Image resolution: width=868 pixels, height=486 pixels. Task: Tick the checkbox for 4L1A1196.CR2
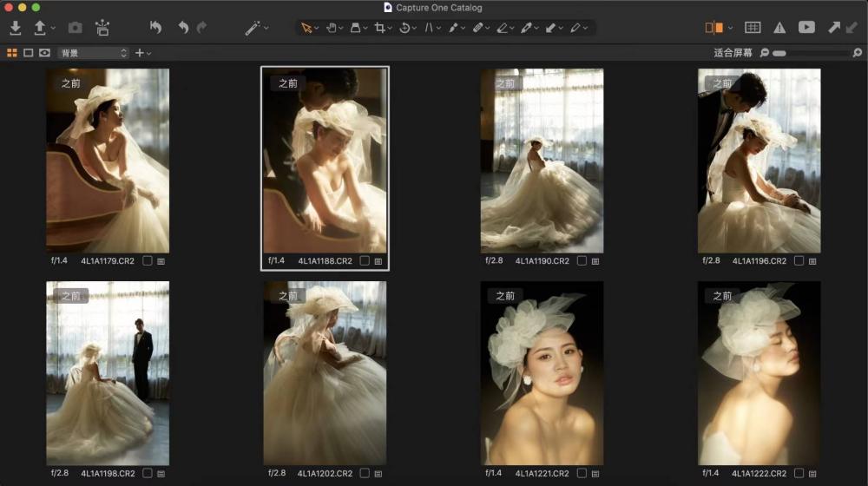pos(799,260)
